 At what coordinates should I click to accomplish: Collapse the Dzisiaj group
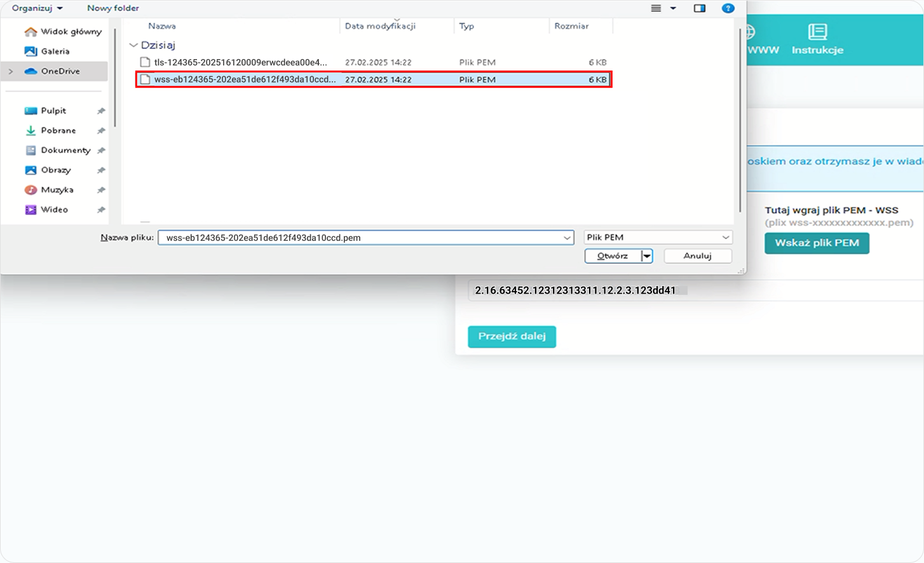point(133,45)
